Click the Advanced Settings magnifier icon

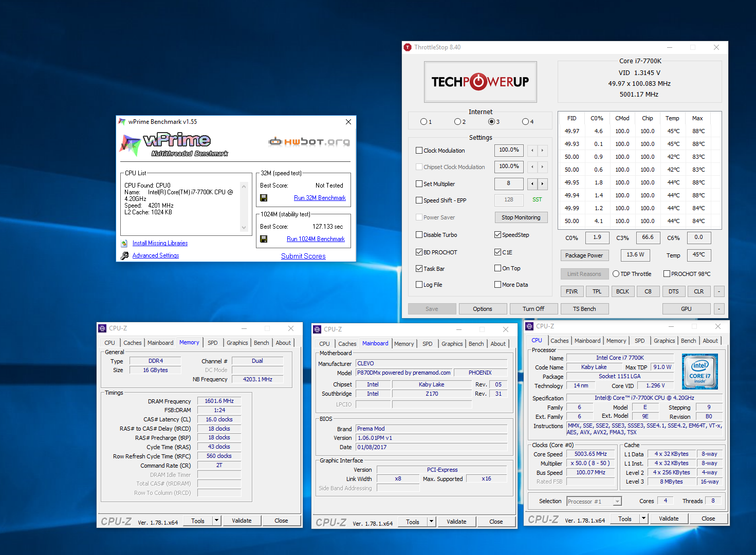point(124,256)
